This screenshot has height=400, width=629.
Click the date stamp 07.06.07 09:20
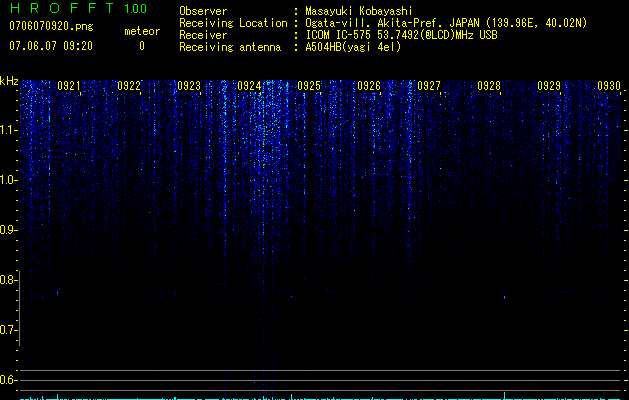51,46
